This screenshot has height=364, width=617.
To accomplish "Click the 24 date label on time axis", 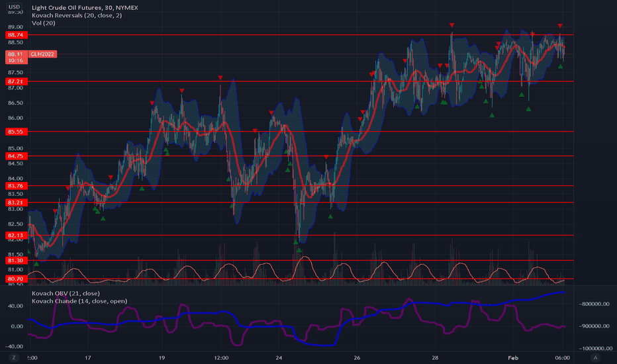I will pyautogui.click(x=279, y=357).
